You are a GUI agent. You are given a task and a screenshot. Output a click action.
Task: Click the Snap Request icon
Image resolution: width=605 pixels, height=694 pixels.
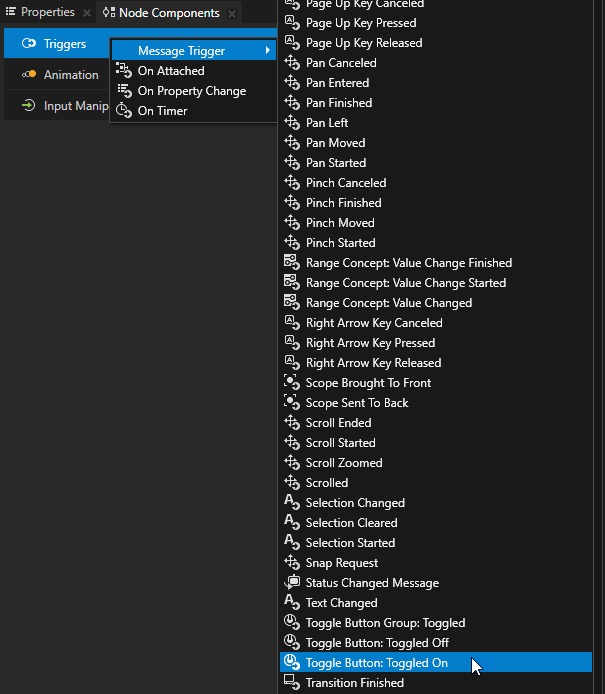292,563
